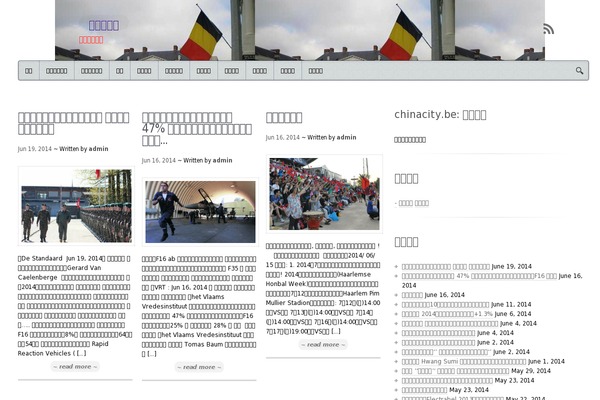The image size is (600, 400).
Task: Open admin author link on Jun 19 post
Action: pos(98,149)
